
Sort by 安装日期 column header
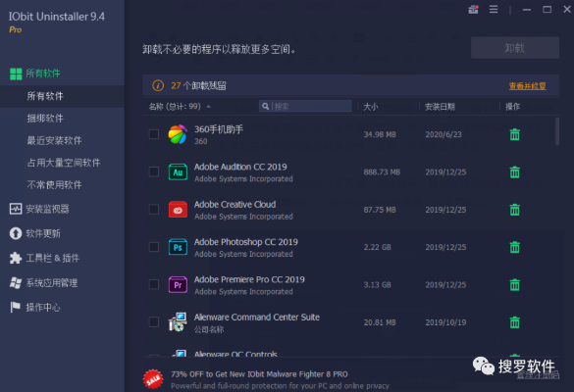[x=440, y=107]
